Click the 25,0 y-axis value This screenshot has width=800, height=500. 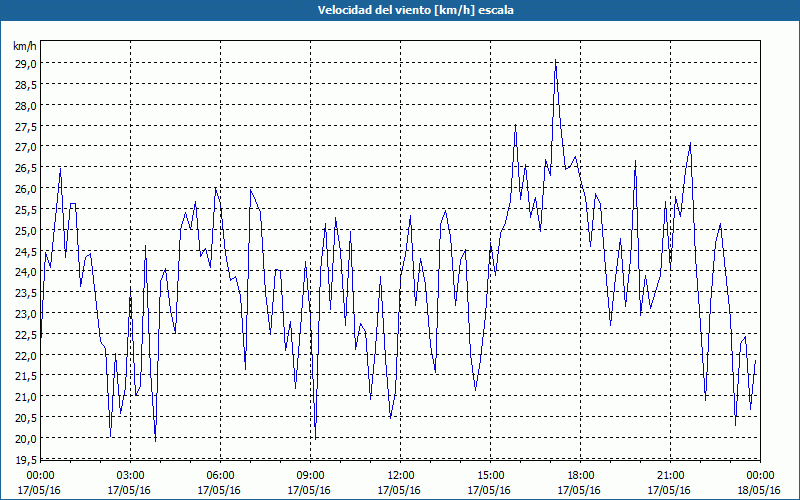click(26, 231)
